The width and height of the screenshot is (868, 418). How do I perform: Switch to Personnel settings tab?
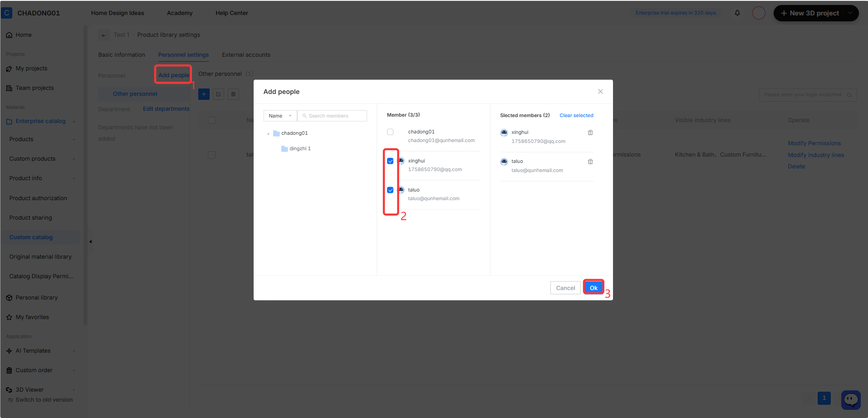[183, 55]
